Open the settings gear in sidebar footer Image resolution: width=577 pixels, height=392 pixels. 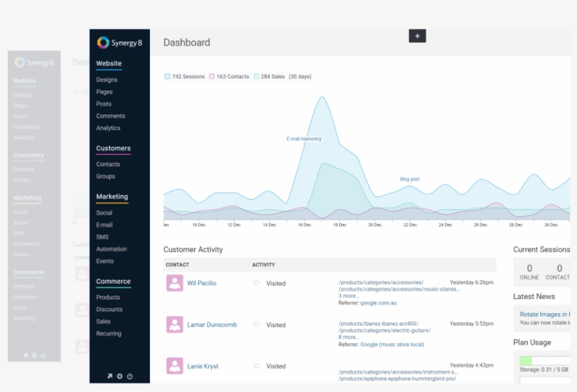pos(120,377)
